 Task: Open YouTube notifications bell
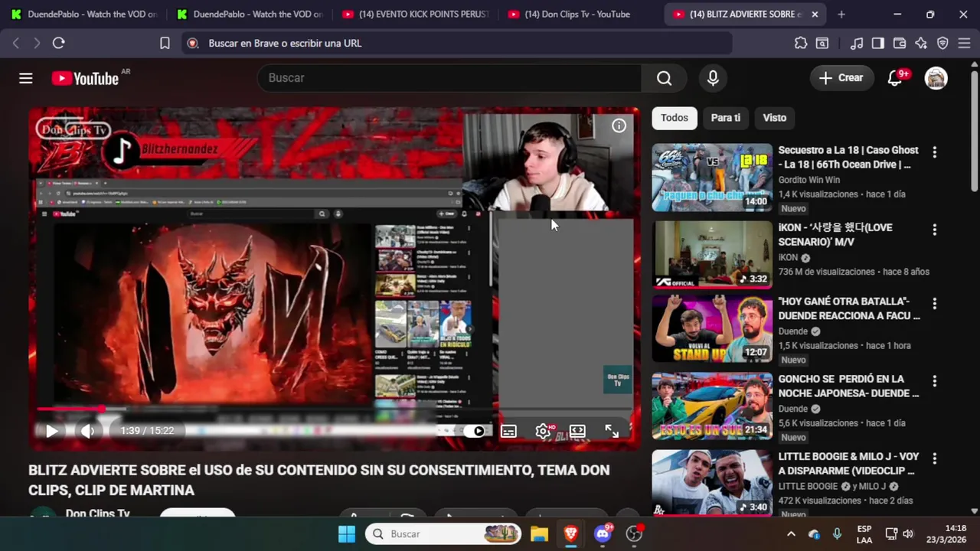[894, 78]
